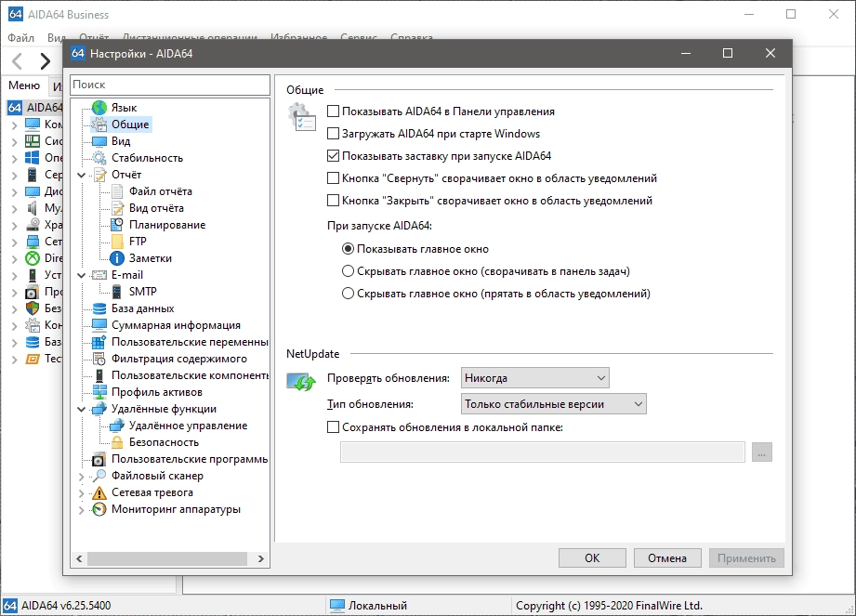Select the Пользовательские переменные icon
This screenshot has height=616, width=856.
tap(99, 342)
